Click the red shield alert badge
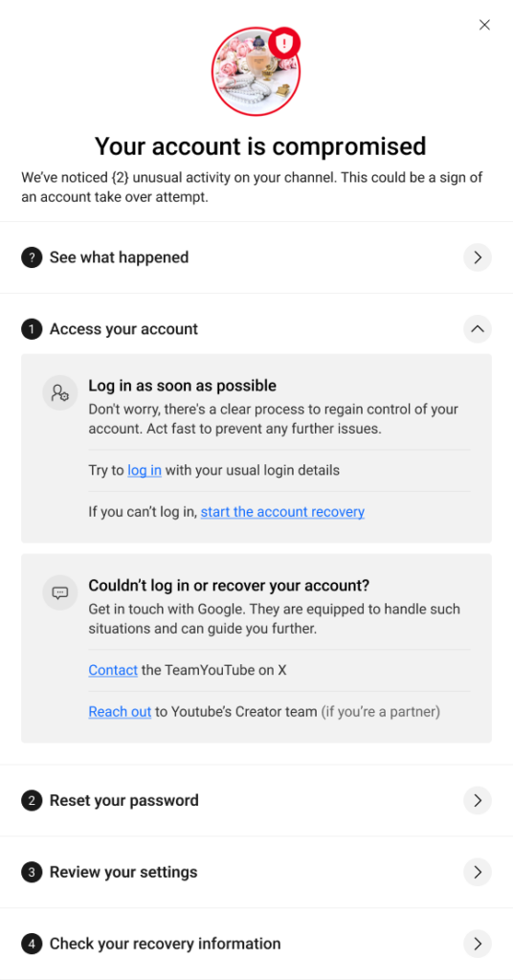Screen dimensions: 513x980 pyautogui.click(x=285, y=42)
